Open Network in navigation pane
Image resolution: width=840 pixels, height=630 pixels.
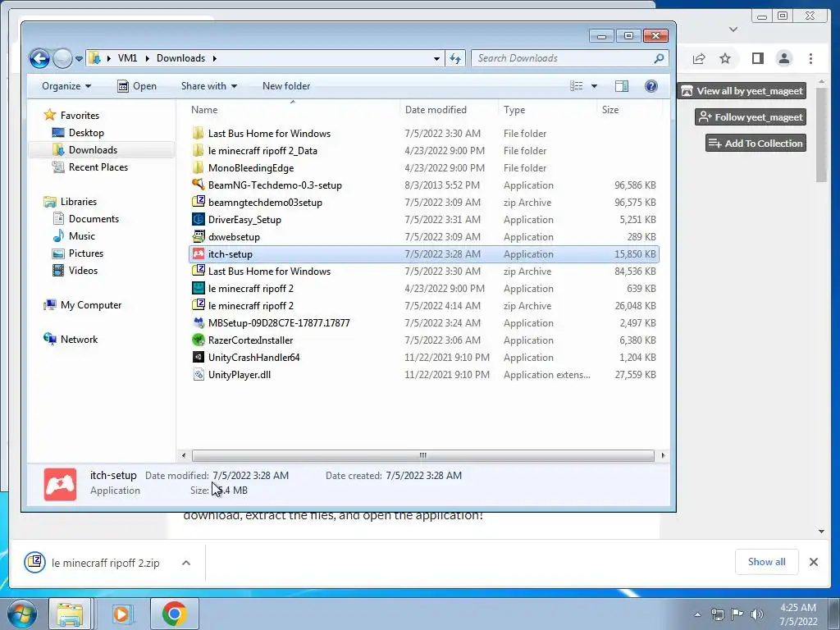coord(79,339)
